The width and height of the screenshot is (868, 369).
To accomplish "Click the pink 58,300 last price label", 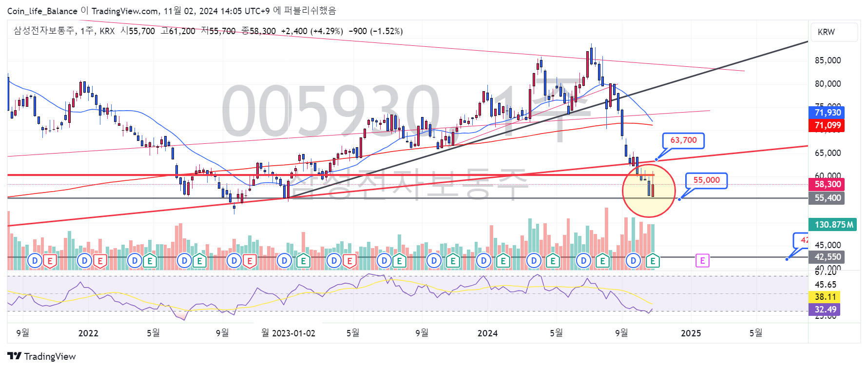I will tap(827, 184).
